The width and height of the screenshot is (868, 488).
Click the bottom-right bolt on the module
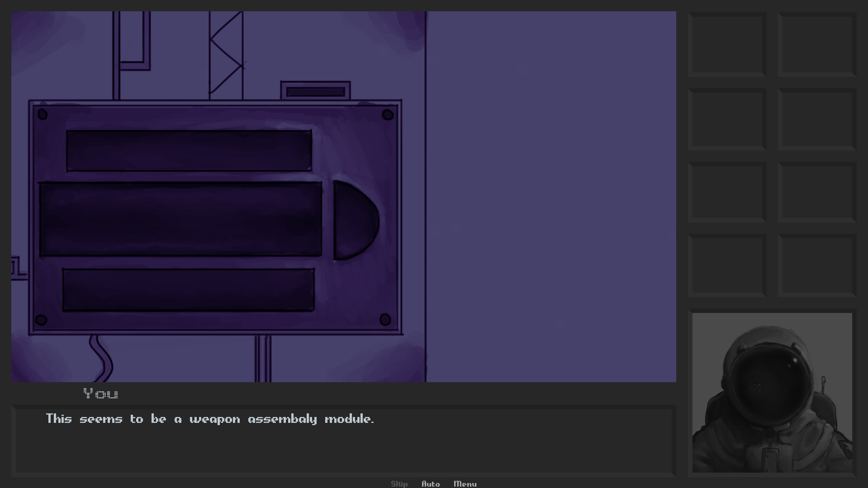click(x=385, y=320)
